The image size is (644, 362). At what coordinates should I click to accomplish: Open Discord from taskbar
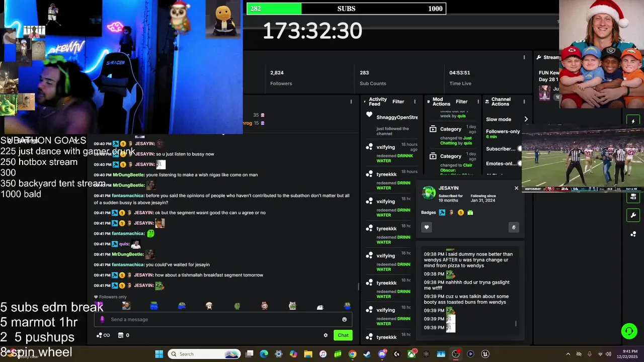[382, 354]
